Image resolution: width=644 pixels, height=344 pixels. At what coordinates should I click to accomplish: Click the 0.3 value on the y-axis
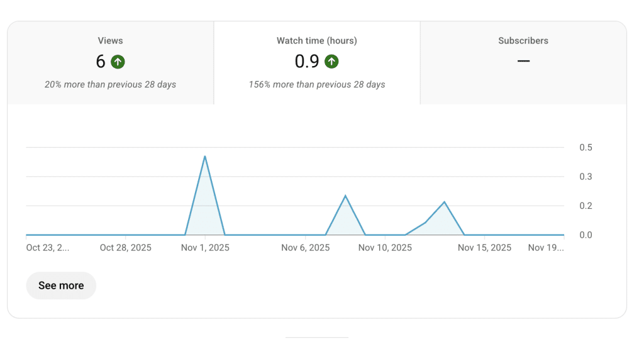(586, 177)
